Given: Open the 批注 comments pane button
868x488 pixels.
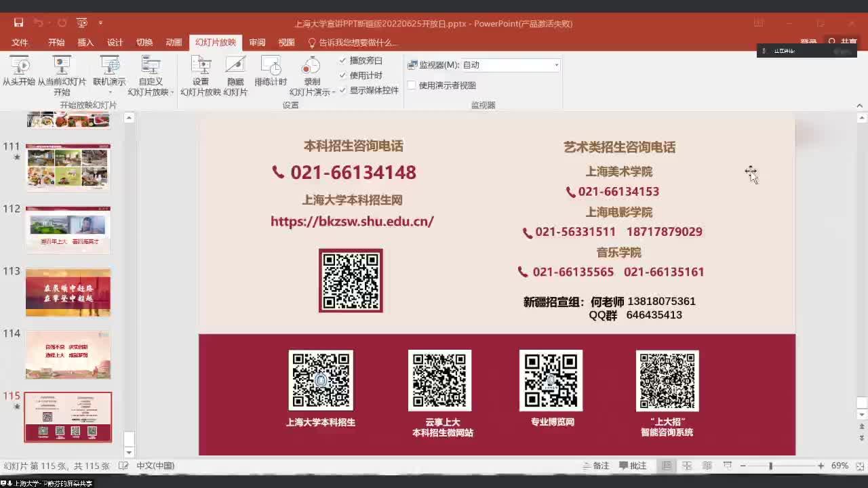Looking at the screenshot, I should [633, 466].
